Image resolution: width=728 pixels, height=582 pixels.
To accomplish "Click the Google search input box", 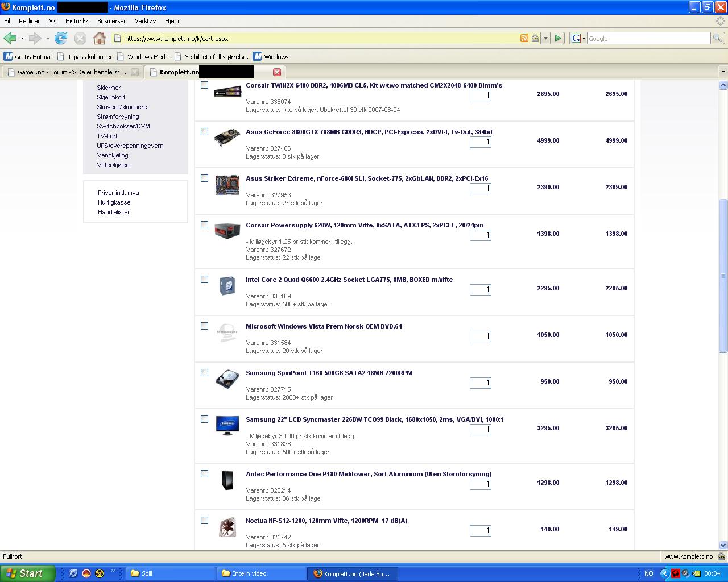I will click(x=648, y=38).
